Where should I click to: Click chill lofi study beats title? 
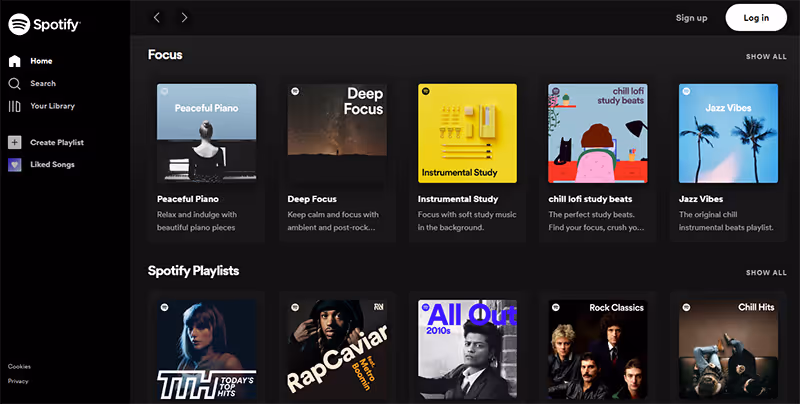590,199
